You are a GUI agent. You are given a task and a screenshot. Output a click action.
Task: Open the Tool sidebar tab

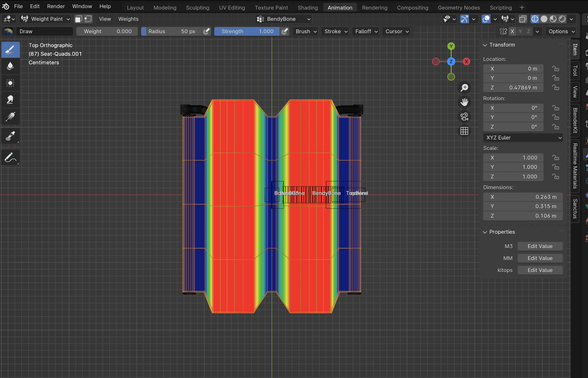click(x=575, y=71)
